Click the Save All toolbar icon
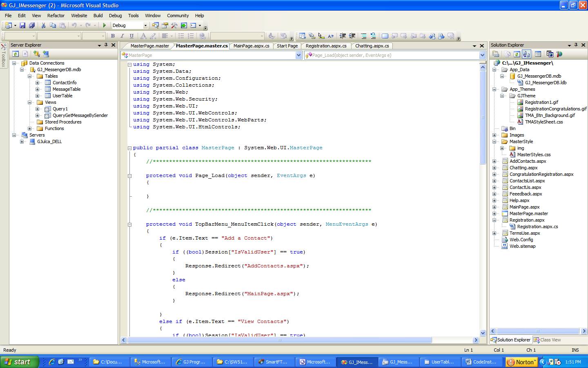 point(32,25)
